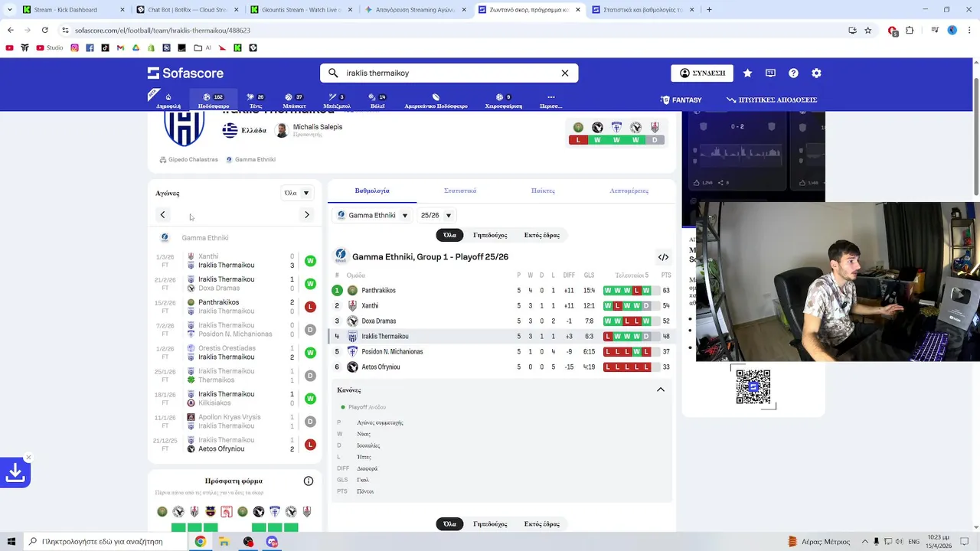Select upper Γηπεδούχος standings filter
This screenshot has height=551, width=980.
pos(490,235)
